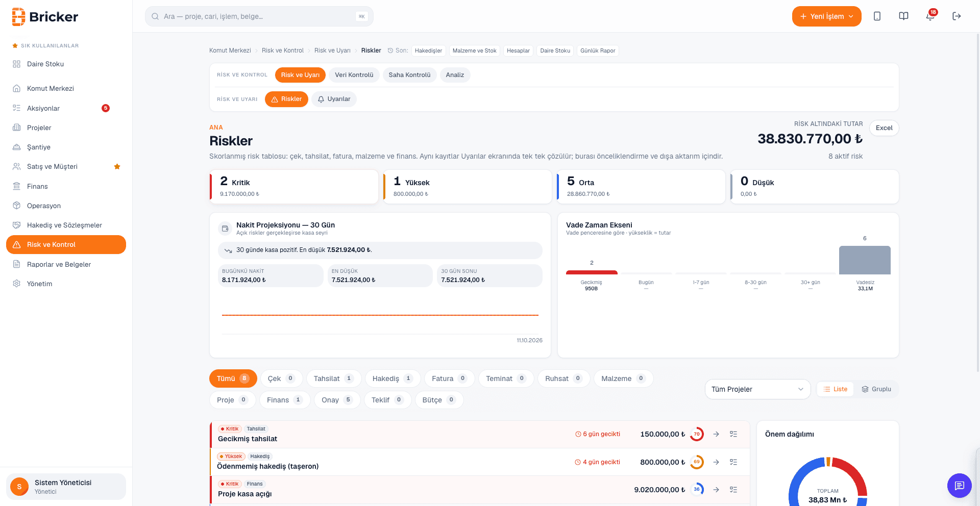The width and height of the screenshot is (980, 506).
Task: Open the chat support bubble icon
Action: pyautogui.click(x=959, y=486)
